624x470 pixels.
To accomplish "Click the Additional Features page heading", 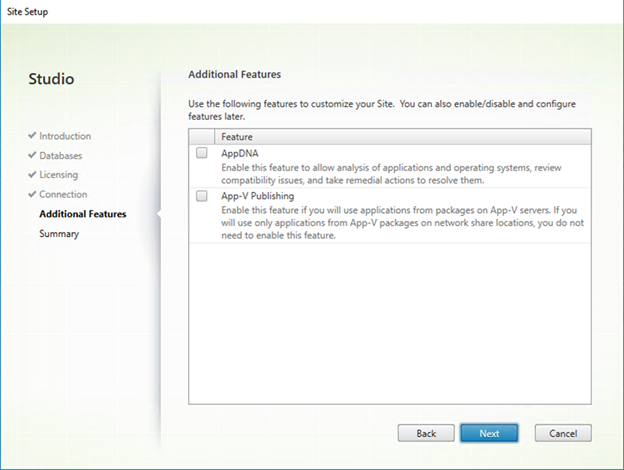I will [x=234, y=74].
